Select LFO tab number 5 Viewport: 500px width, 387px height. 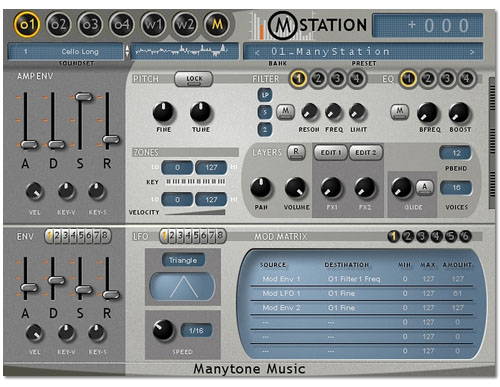pyautogui.click(x=196, y=236)
